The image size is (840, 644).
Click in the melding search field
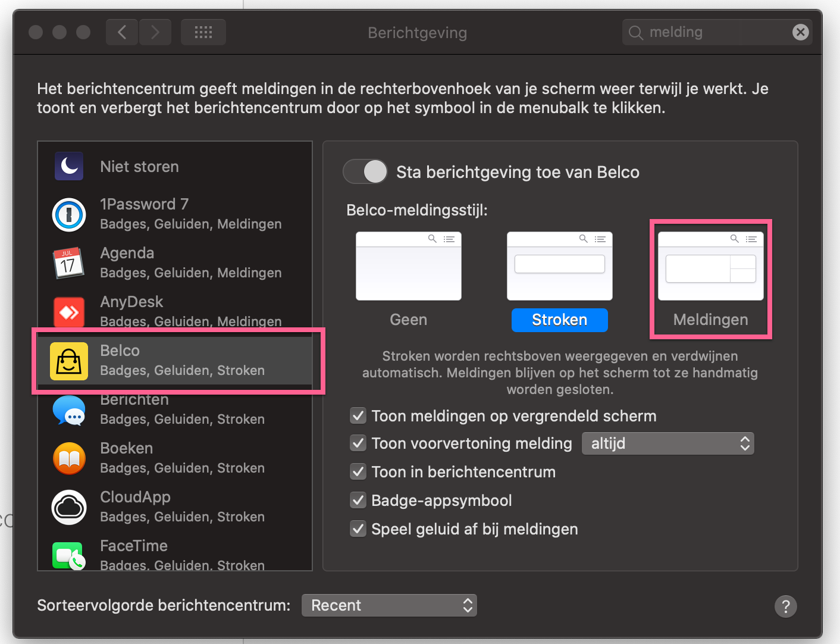pyautogui.click(x=717, y=32)
